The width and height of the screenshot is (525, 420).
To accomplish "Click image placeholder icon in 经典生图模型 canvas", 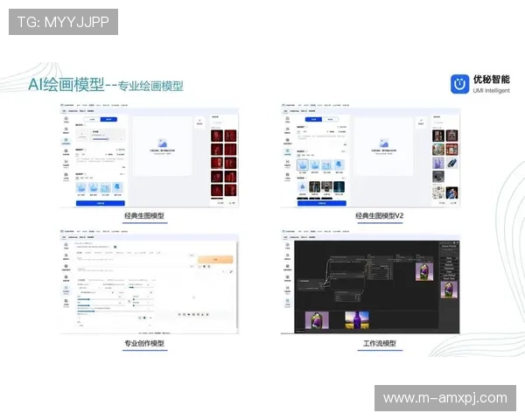I will point(163,143).
